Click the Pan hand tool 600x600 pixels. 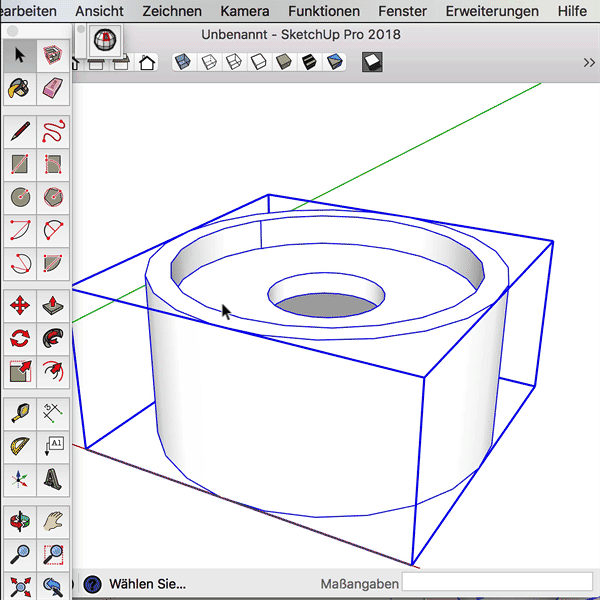(53, 521)
